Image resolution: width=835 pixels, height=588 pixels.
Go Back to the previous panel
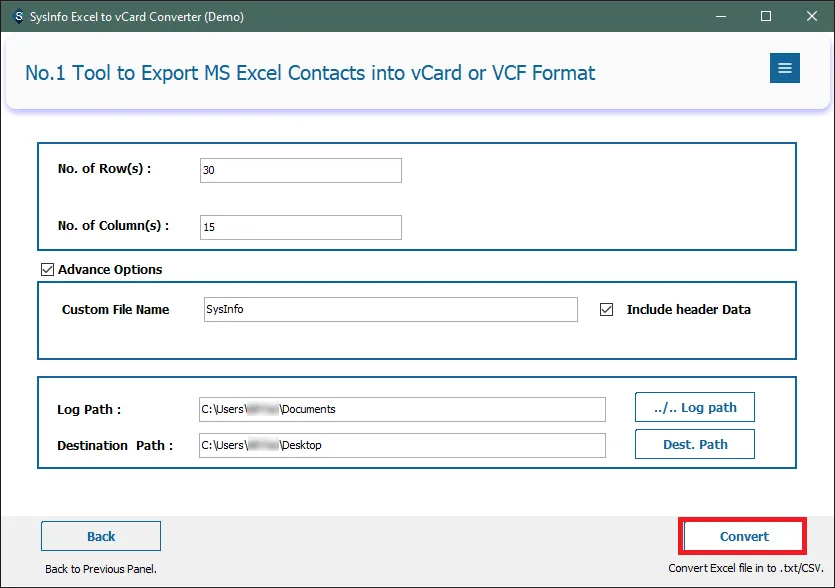[x=101, y=536]
